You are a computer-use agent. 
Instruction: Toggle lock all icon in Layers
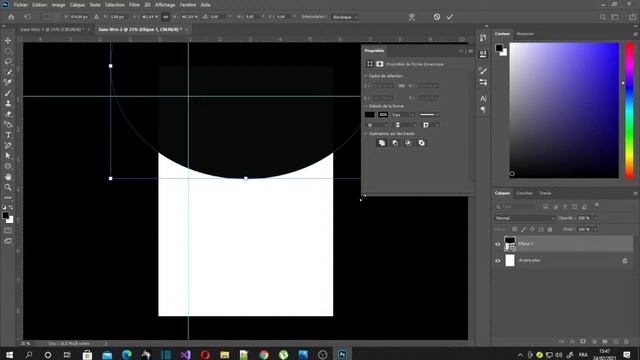550,229
